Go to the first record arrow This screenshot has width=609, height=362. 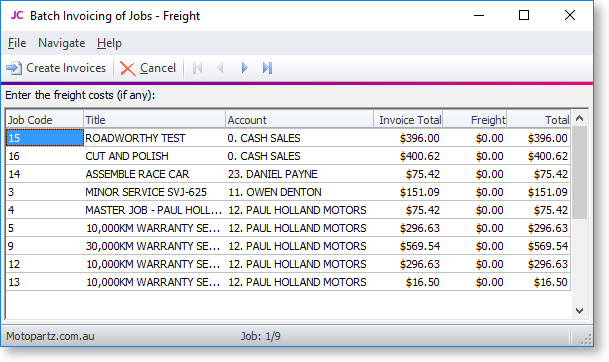tap(198, 68)
